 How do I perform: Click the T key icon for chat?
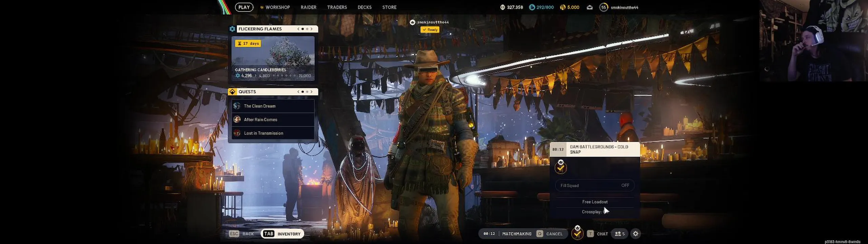tap(590, 233)
